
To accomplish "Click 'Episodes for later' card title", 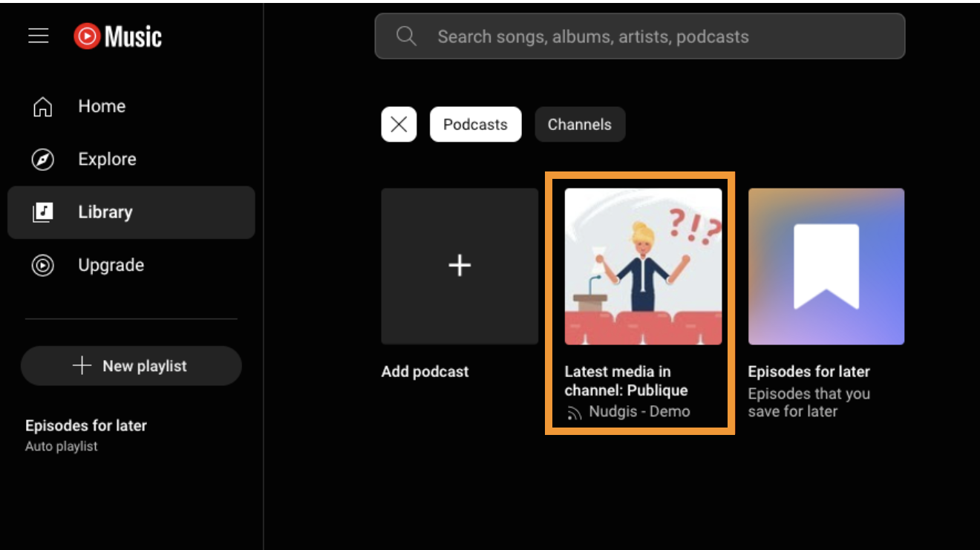I will (809, 372).
